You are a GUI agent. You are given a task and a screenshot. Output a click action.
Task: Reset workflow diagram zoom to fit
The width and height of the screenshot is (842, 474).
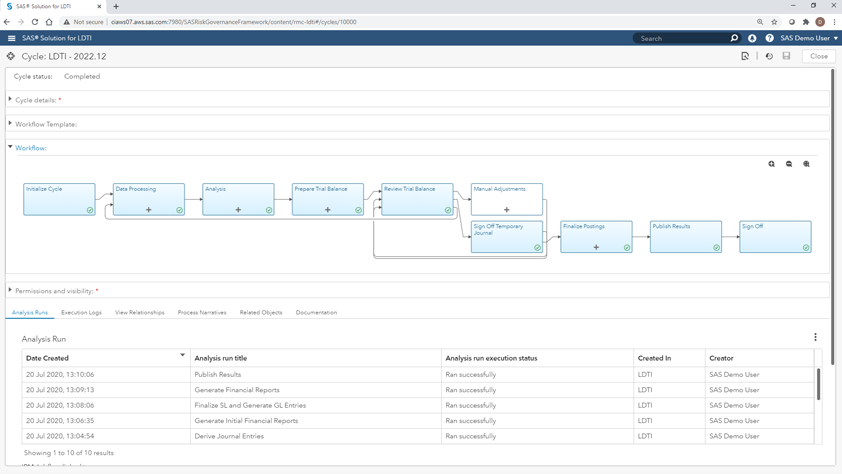click(806, 164)
